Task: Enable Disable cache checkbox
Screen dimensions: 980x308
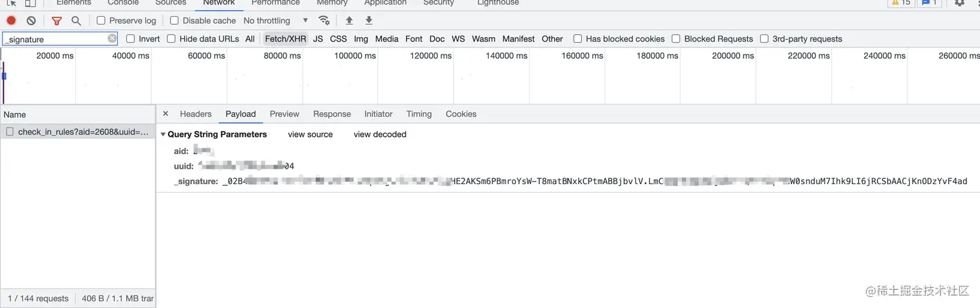Action: [x=174, y=21]
